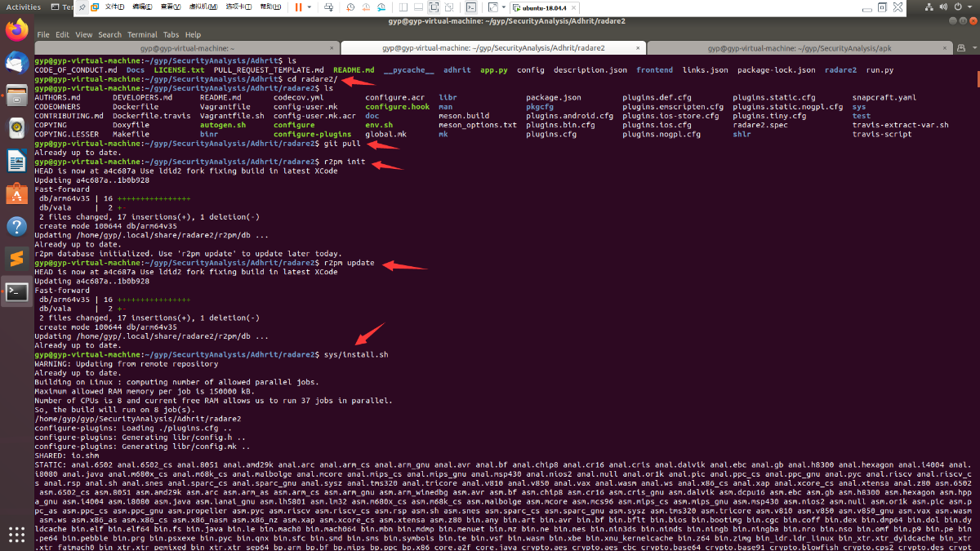The height and width of the screenshot is (551, 980).
Task: Click the Vagrantfile.sh file name
Action: pos(233,116)
